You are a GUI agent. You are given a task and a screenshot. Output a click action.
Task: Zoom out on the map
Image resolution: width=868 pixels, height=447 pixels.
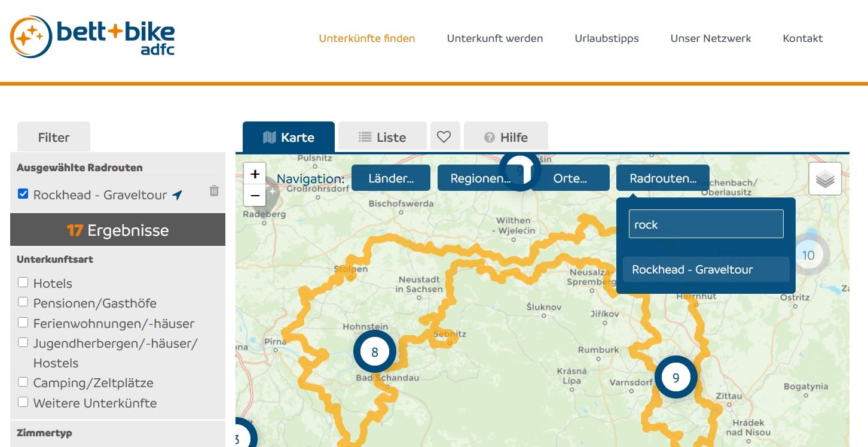tap(255, 195)
